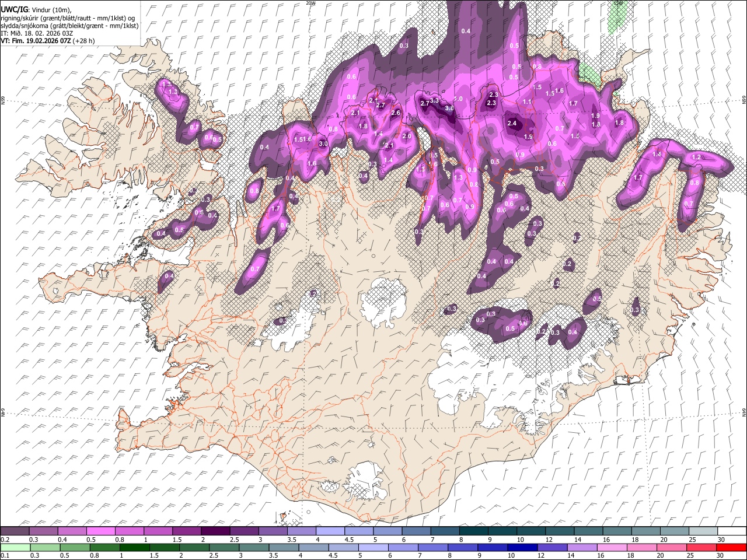747x560 pixels.
Task: Select the dark green 1 swatch in the lower legend row
Action: click(135, 547)
